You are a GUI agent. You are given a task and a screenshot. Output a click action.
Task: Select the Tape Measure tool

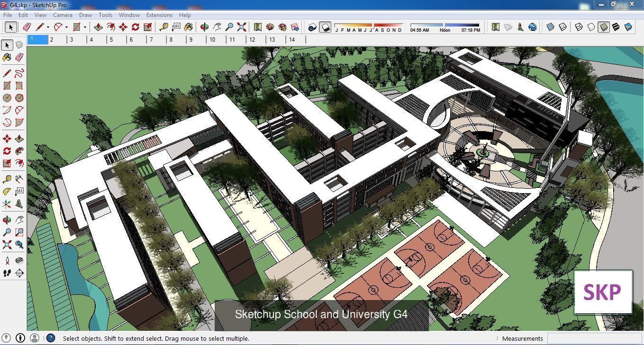7,178
